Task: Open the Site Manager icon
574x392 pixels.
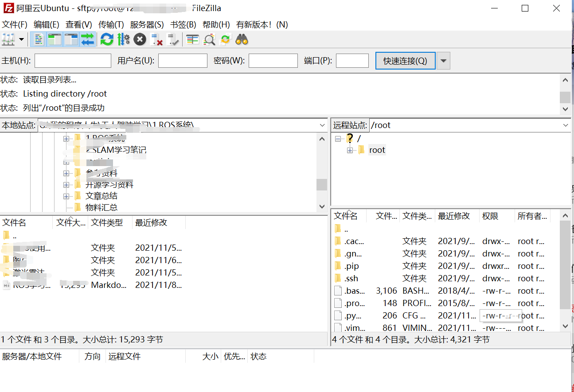Action: [x=8, y=39]
